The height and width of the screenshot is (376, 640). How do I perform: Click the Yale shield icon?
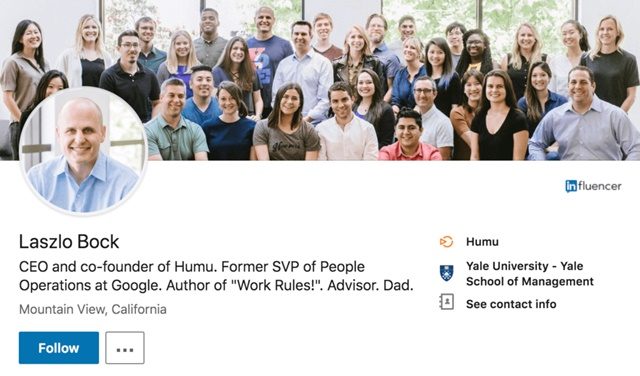447,273
